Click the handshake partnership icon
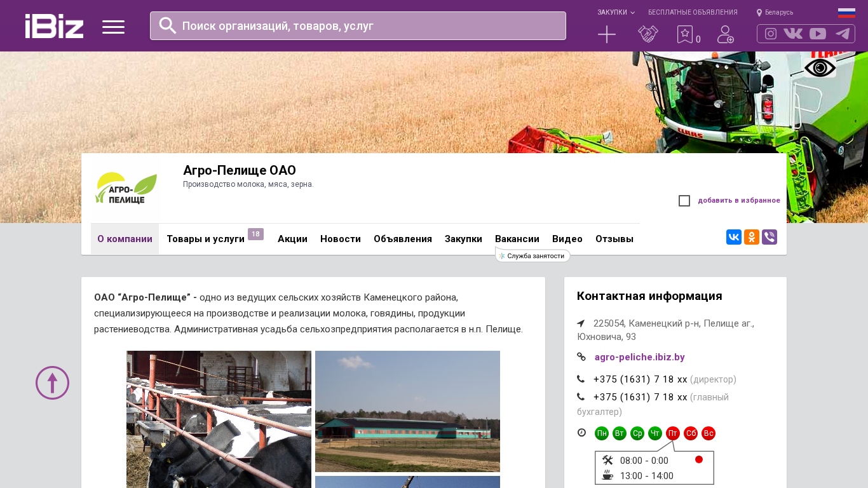 tap(648, 34)
